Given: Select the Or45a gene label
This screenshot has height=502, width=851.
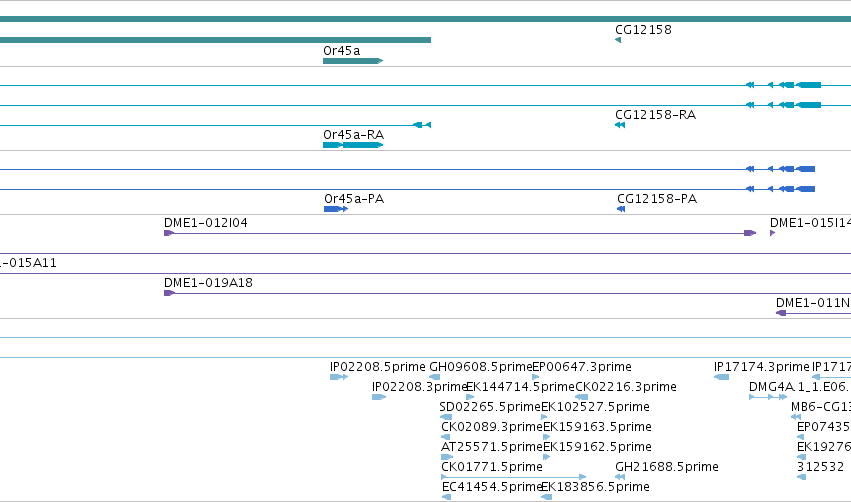Looking at the screenshot, I should [341, 50].
